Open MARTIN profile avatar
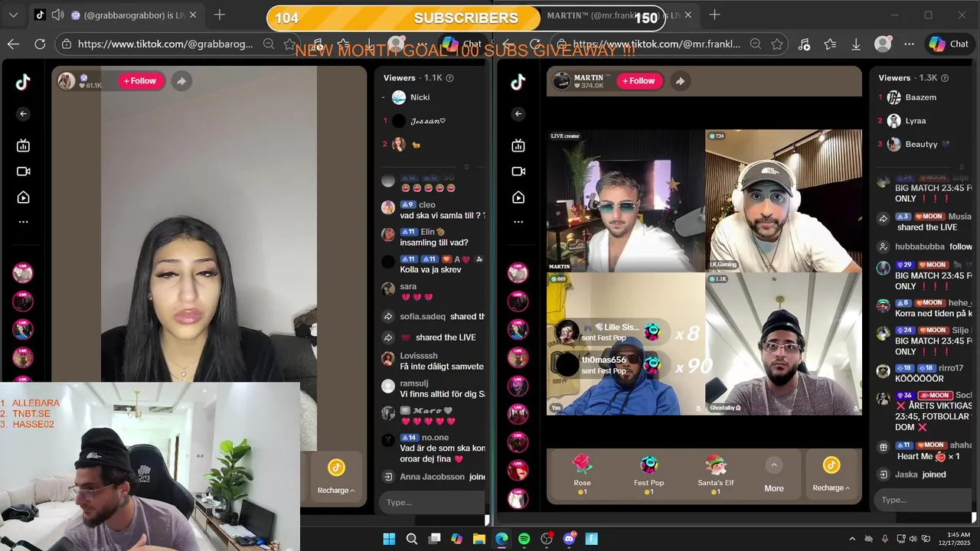This screenshot has width=980, height=551. 562,80
